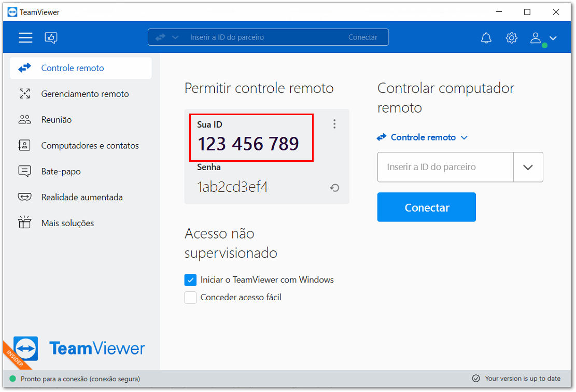Click the TeamViewer title bar icon
Viewport: 576px width, 392px height.
[12, 12]
